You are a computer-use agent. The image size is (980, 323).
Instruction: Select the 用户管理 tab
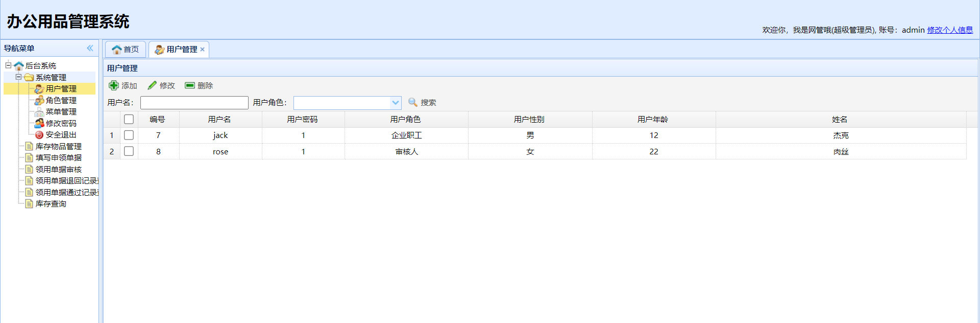pyautogui.click(x=179, y=50)
